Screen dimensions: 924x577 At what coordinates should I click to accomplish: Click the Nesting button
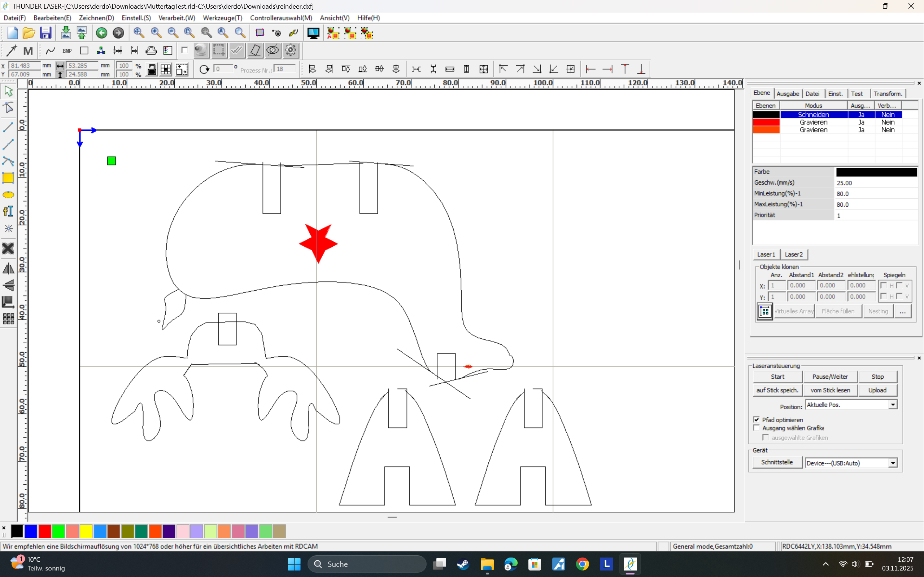[x=877, y=311]
